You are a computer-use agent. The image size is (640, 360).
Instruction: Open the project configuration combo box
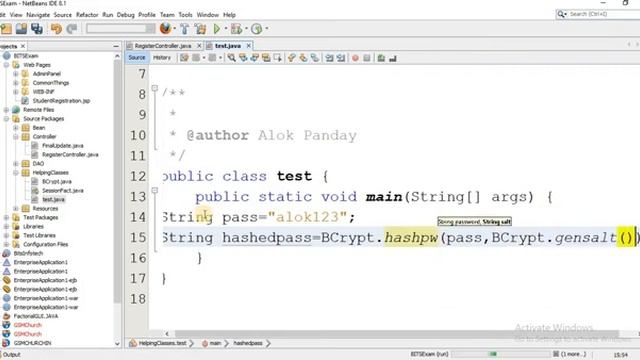coord(120,29)
